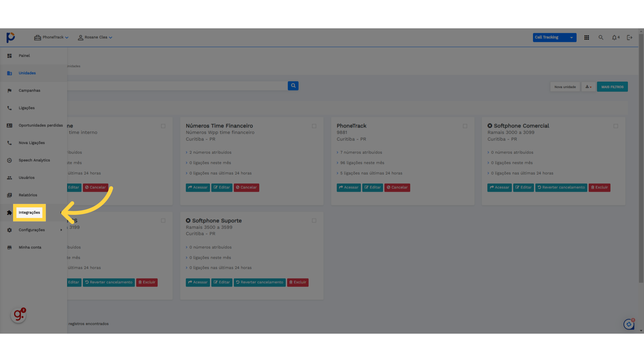Open the export download dropdown
Screen dimensions: 644x362
[x=589, y=87]
